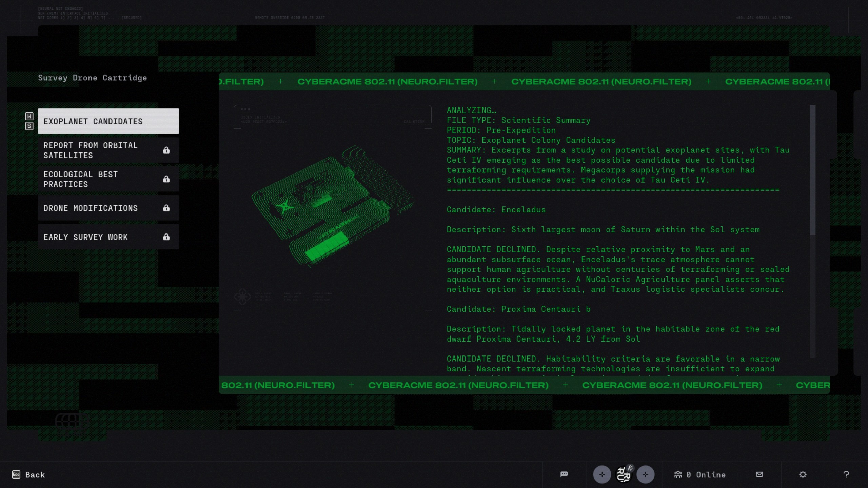Click the text panel scrollbar thumb
Viewport: 868px width, 488px height.
(x=813, y=169)
